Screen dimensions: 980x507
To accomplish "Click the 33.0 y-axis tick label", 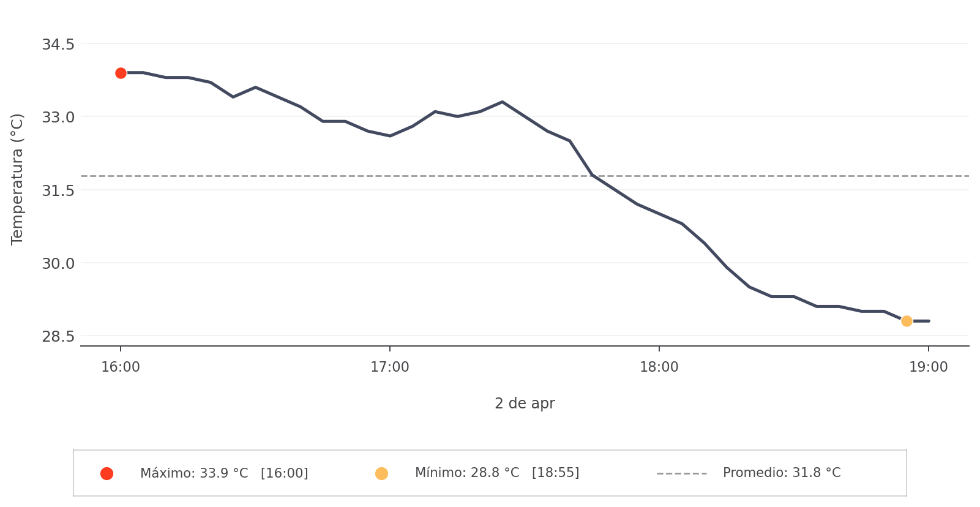I will coord(58,117).
